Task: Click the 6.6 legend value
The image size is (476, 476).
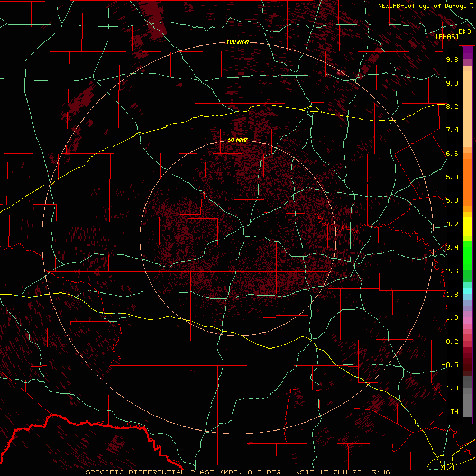Action: pos(452,153)
